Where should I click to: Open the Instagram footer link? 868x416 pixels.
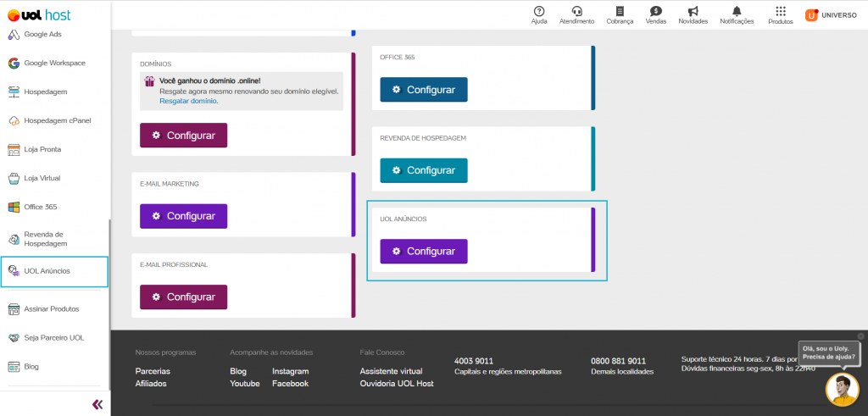pyautogui.click(x=290, y=371)
